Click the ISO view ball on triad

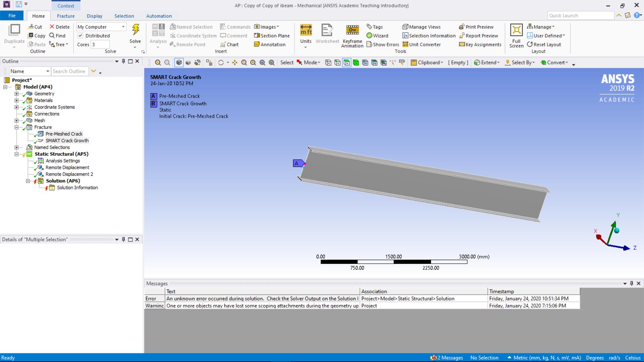coord(616,230)
